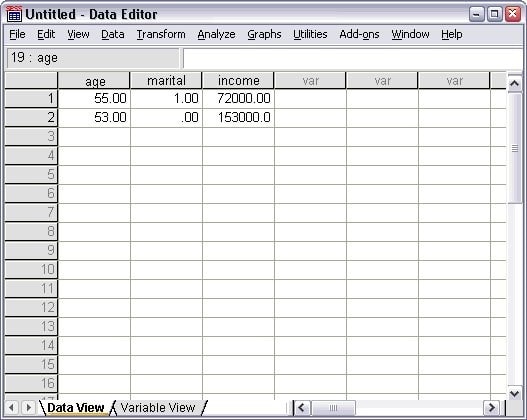Click the cell editor input field
This screenshot has height=420, width=527.
click(x=353, y=58)
